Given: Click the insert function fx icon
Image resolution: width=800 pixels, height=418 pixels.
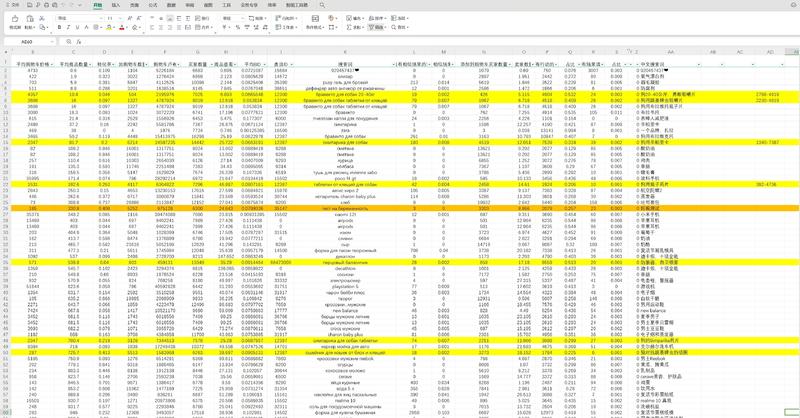Looking at the screenshot, I should 78,42.
